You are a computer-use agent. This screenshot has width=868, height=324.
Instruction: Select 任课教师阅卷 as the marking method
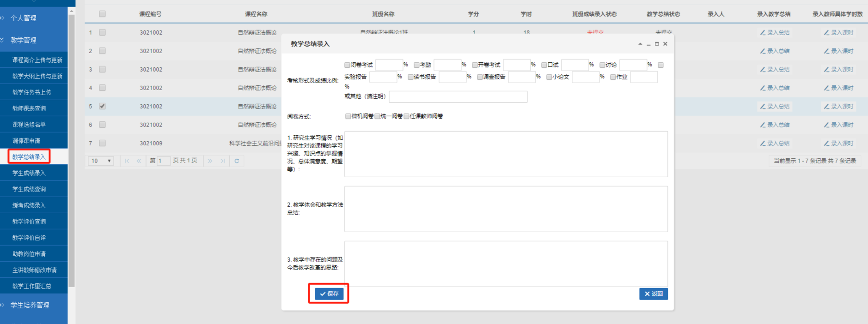(x=407, y=116)
